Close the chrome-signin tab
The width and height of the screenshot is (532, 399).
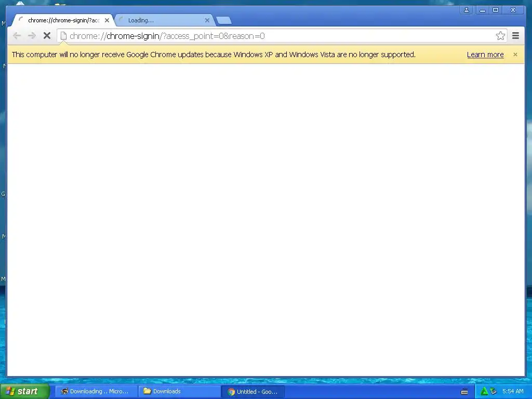click(x=107, y=20)
